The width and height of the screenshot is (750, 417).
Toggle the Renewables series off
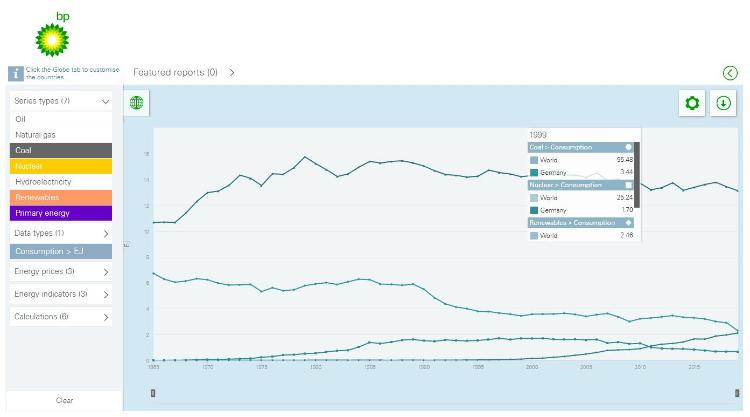(60, 197)
